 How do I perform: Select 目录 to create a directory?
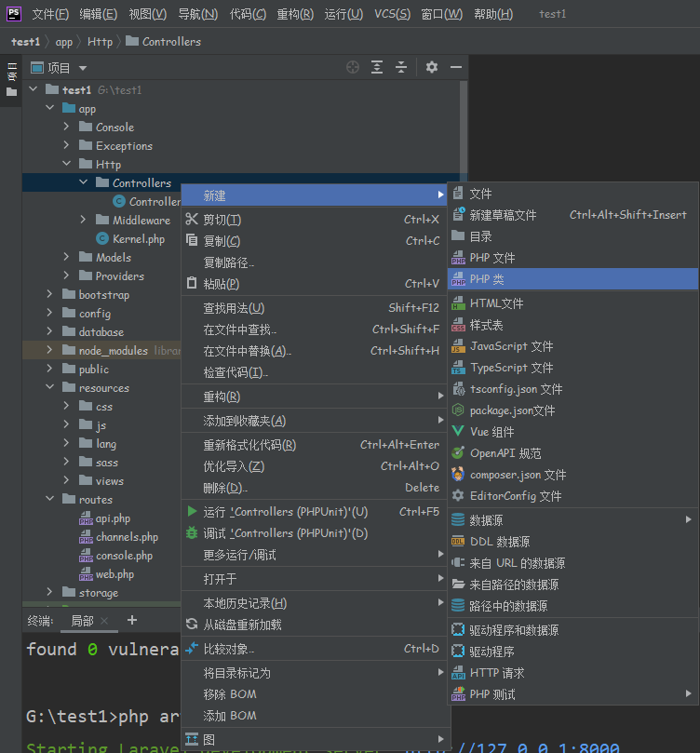pos(572,236)
